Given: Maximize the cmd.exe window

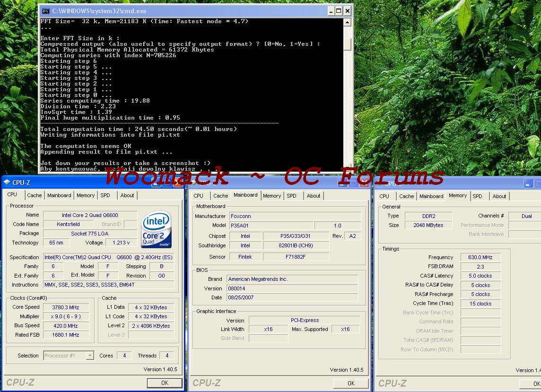Looking at the screenshot, I should pos(339,11).
